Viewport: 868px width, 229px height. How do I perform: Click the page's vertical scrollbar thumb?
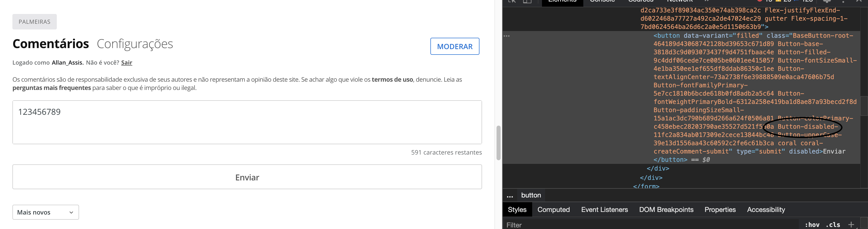[x=498, y=143]
